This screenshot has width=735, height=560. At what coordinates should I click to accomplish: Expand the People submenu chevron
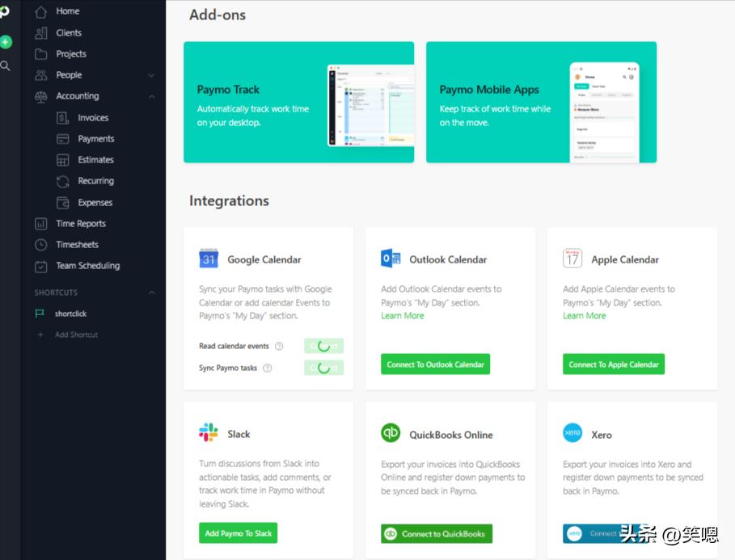151,75
